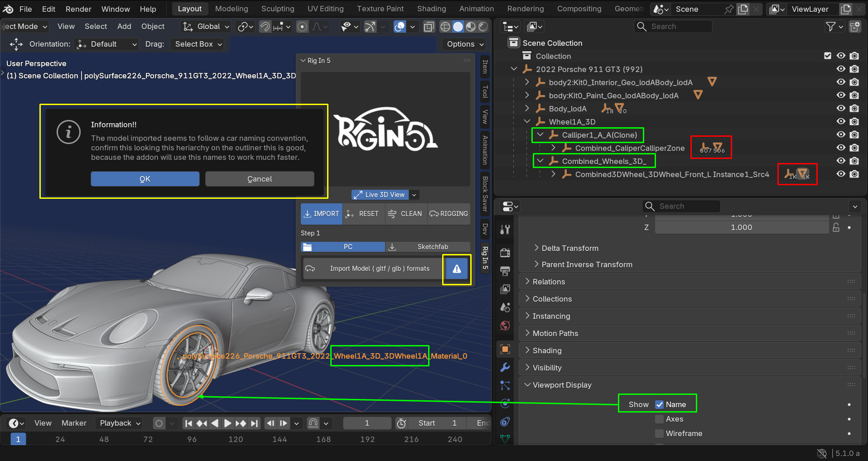Collapse the Wheel1A_3D tree item
868x461 pixels.
point(527,121)
